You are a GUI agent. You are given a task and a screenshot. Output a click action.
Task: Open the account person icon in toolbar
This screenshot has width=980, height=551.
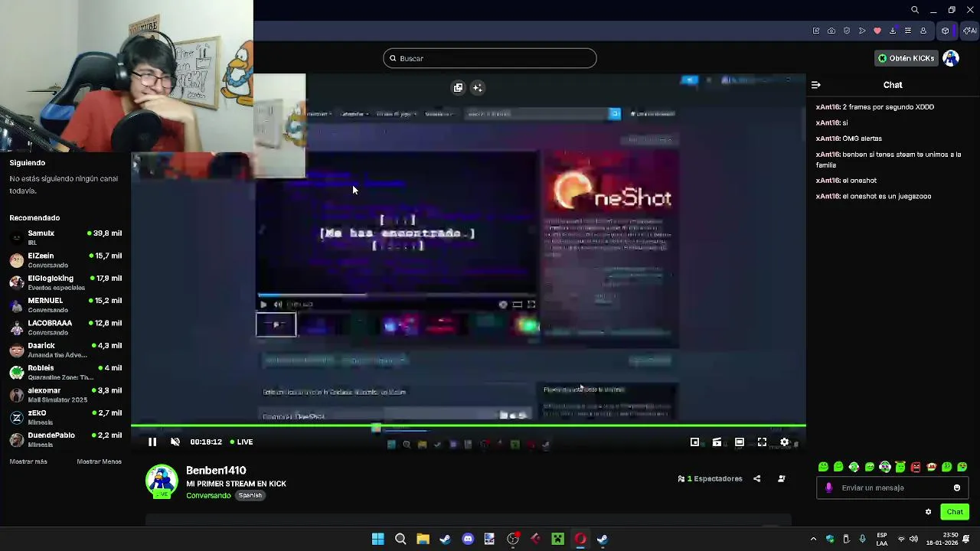[x=923, y=31]
